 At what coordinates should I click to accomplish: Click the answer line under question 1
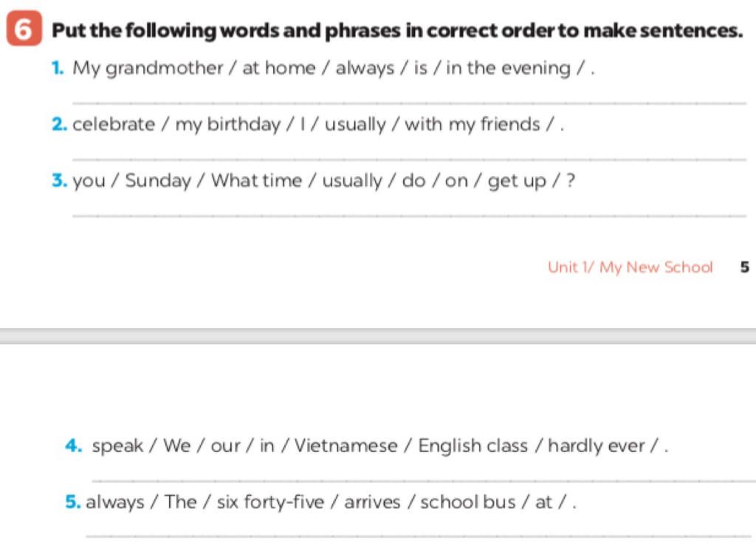410,103
